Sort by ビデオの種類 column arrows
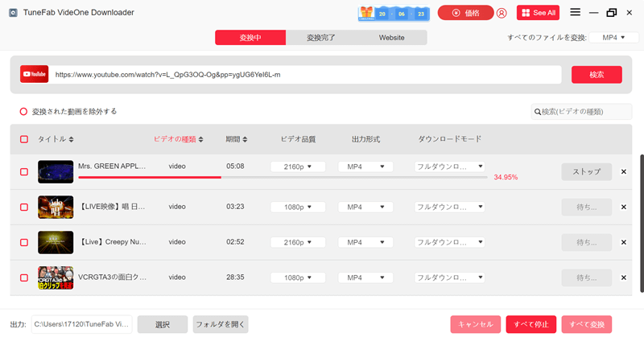 (x=200, y=140)
